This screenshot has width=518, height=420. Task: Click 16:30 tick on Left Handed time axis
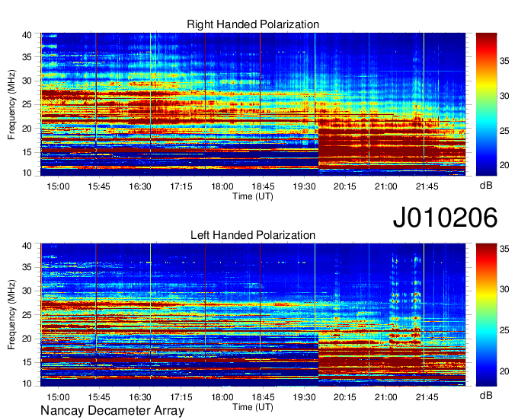(139, 397)
